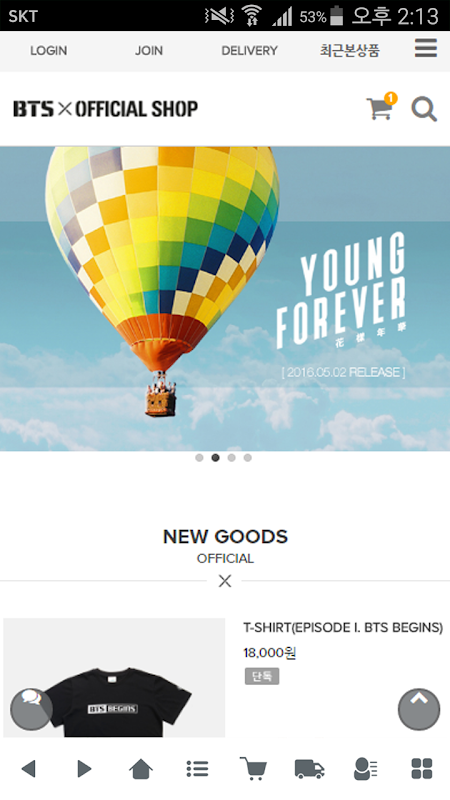Open the grid menu icon
The width and height of the screenshot is (450, 800).
pos(422,768)
